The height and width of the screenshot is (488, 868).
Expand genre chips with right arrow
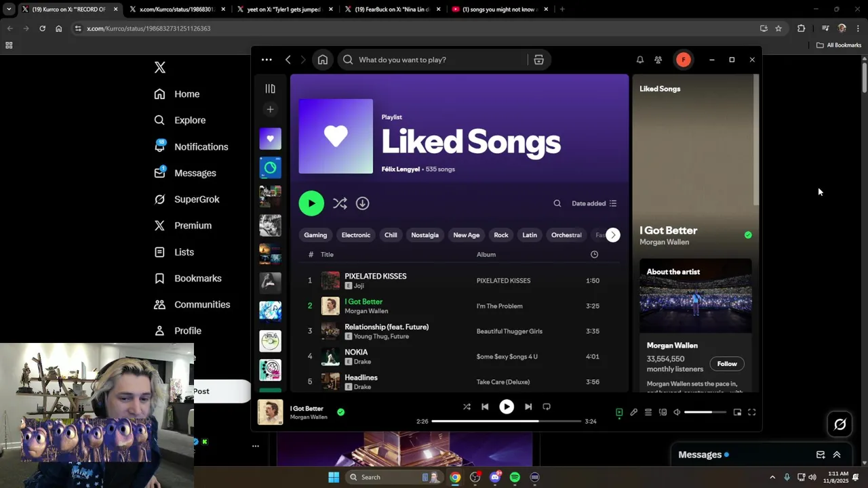(x=612, y=235)
